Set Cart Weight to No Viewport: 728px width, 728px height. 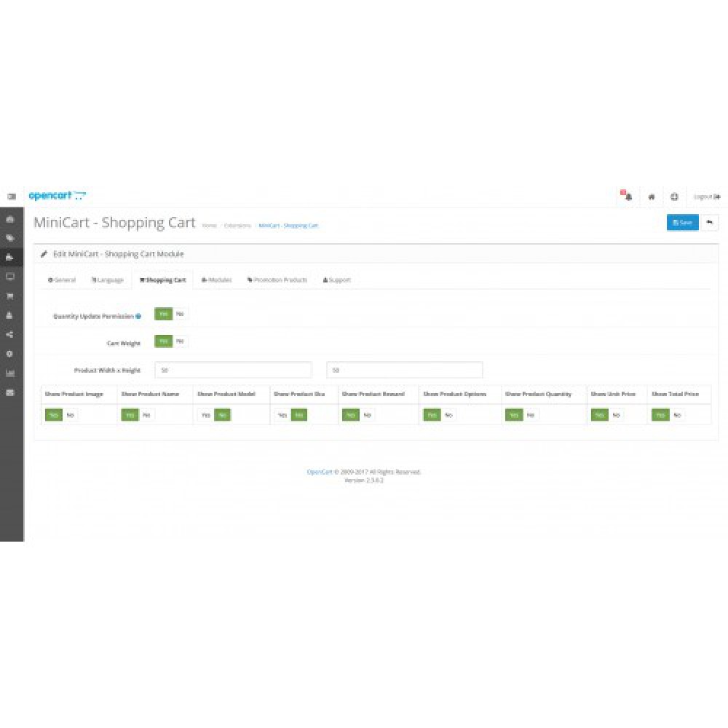180,341
